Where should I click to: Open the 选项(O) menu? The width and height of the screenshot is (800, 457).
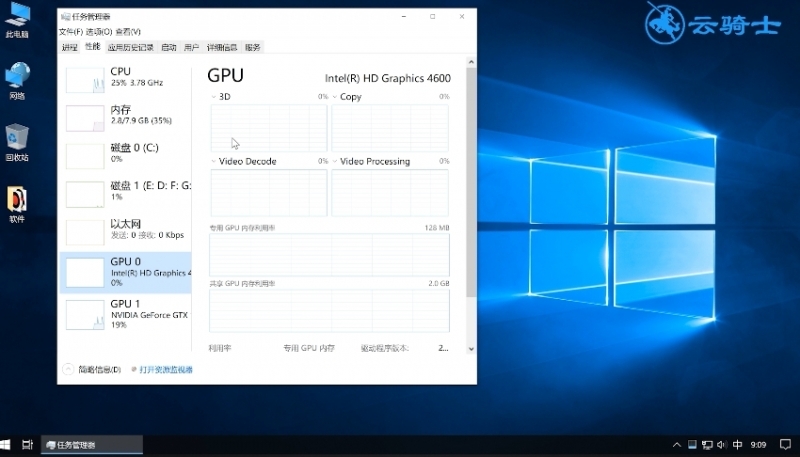[99, 32]
